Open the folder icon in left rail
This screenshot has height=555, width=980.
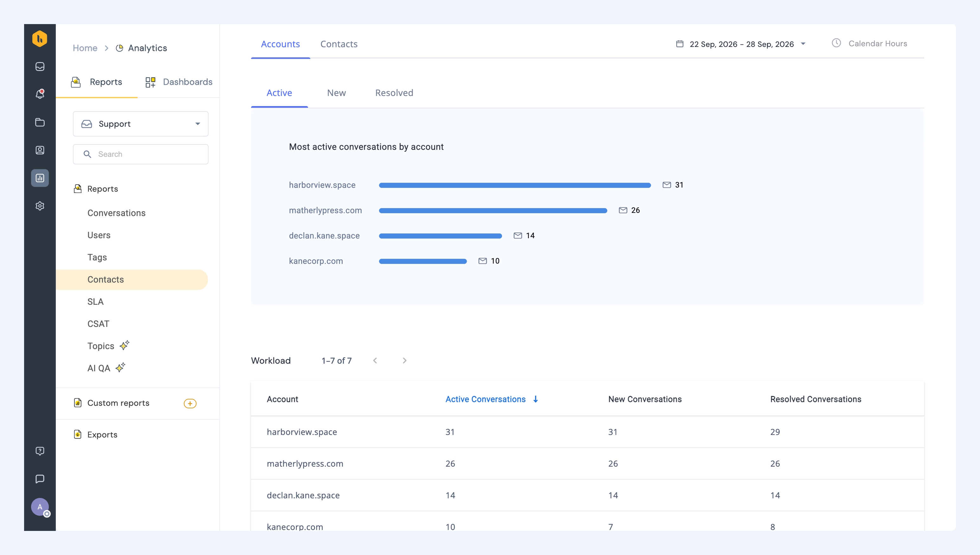point(40,122)
